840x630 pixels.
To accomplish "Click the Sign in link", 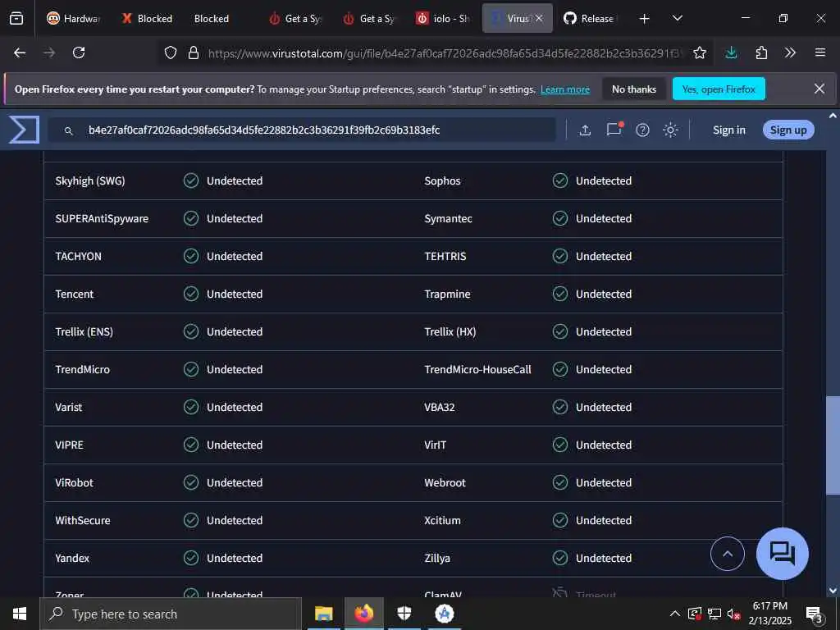I will coord(728,130).
